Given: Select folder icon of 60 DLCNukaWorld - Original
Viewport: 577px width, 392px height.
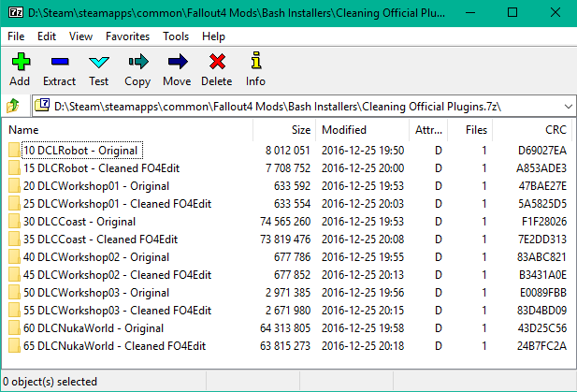Looking at the screenshot, I should 14,328.
